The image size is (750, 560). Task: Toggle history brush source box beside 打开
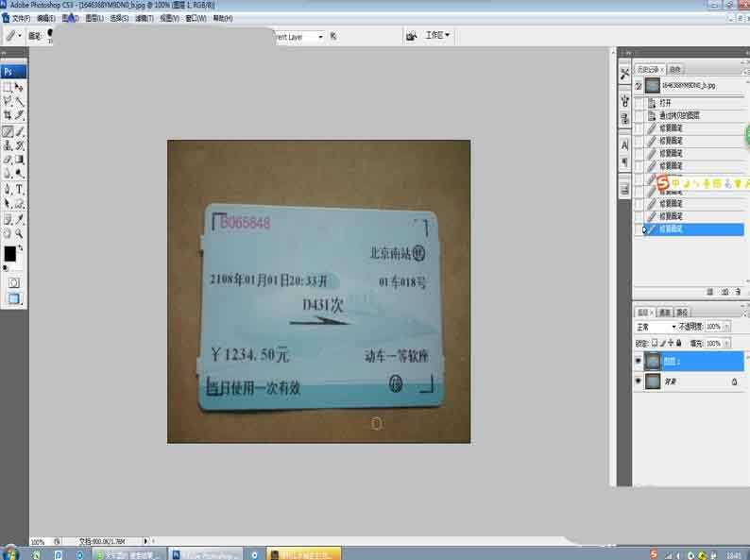coord(639,103)
